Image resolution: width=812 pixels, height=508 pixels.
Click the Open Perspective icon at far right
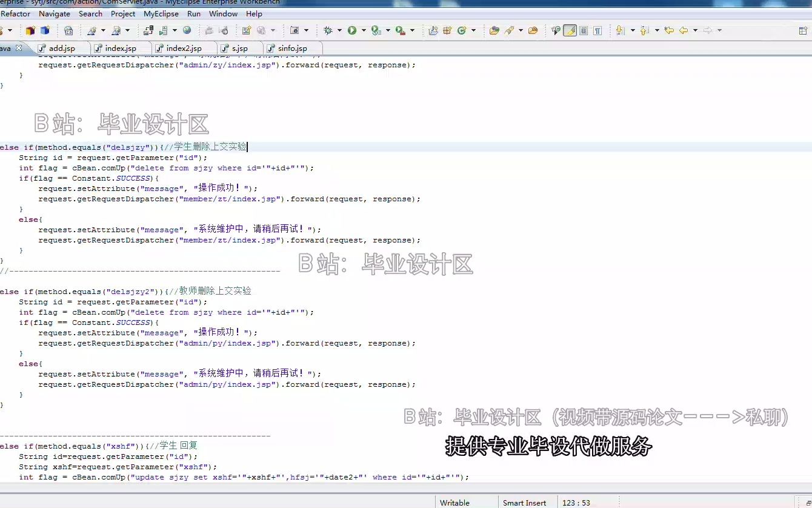tap(803, 30)
